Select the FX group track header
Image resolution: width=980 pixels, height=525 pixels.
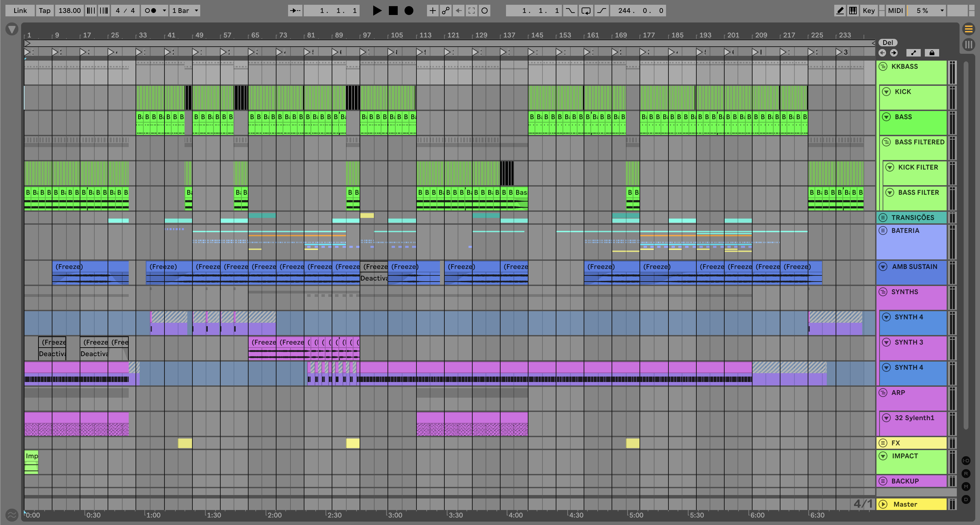coord(912,443)
